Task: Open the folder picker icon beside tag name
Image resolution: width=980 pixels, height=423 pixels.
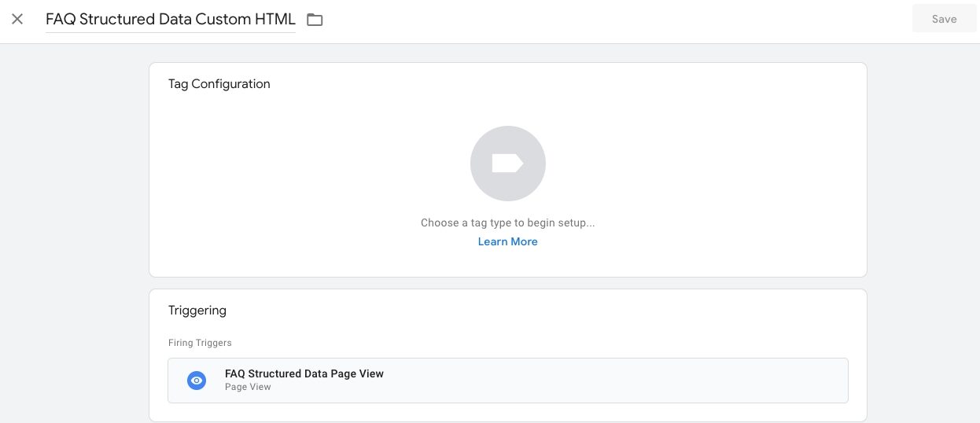Action: pos(315,20)
